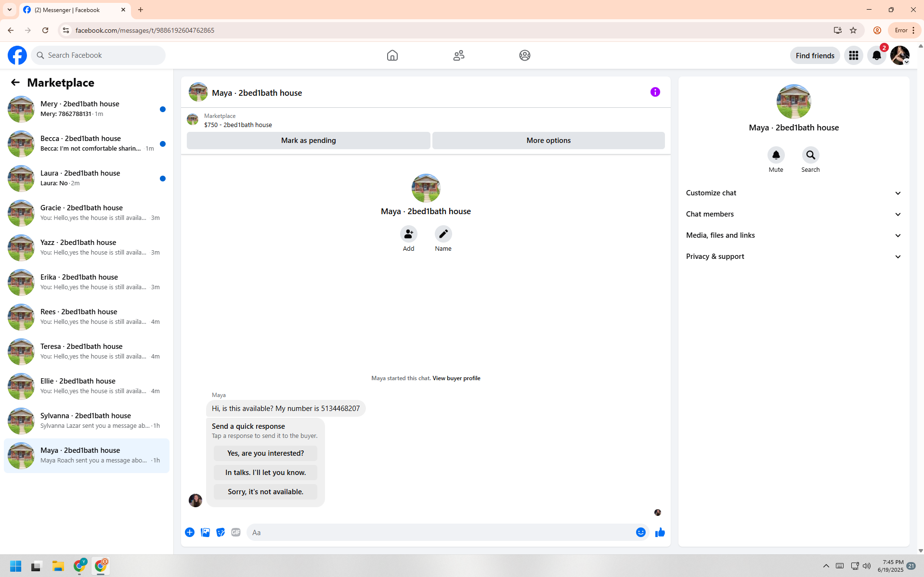Screen dimensions: 924x577
Task: Click the $750 - 2bed1bath house listing text
Action: pyautogui.click(x=238, y=125)
